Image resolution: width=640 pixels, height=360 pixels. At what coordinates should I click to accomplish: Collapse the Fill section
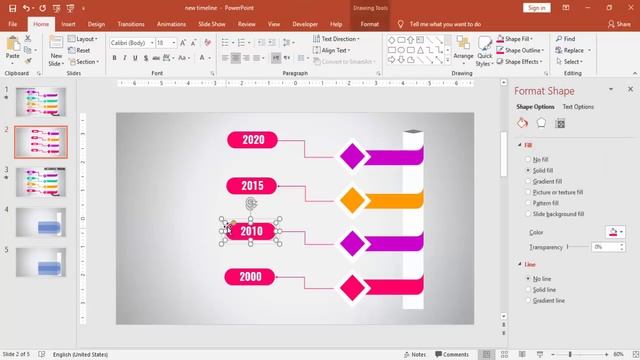(x=520, y=145)
